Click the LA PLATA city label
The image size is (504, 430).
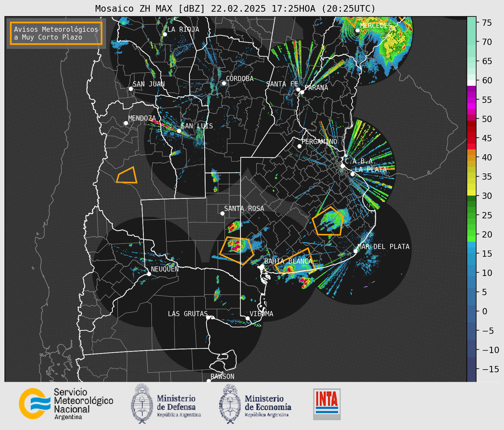371,169
